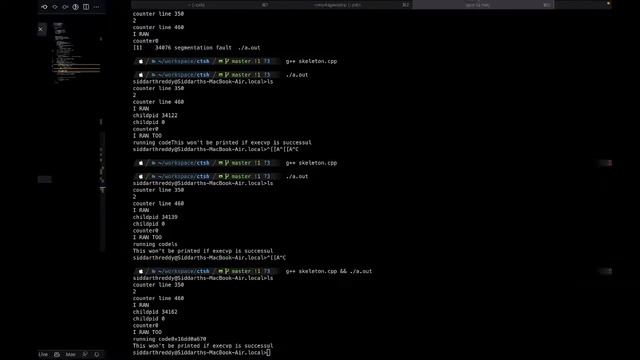Click the line 'childpid 34162'
The height and width of the screenshot is (360, 640).
tap(155, 312)
